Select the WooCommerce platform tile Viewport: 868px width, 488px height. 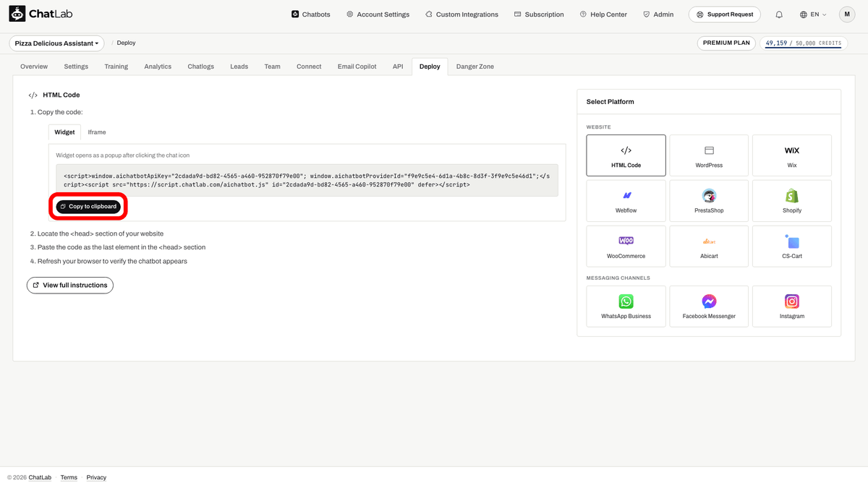point(626,247)
